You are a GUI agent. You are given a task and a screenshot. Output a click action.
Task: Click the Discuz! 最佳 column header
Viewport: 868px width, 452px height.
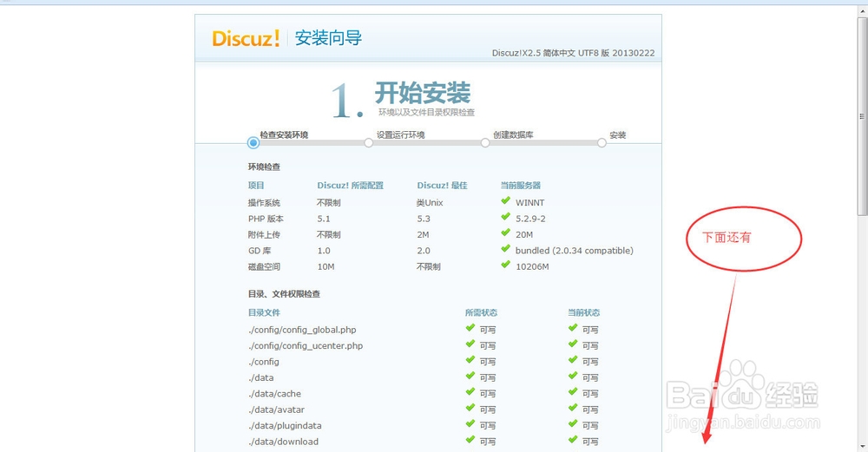(x=443, y=186)
